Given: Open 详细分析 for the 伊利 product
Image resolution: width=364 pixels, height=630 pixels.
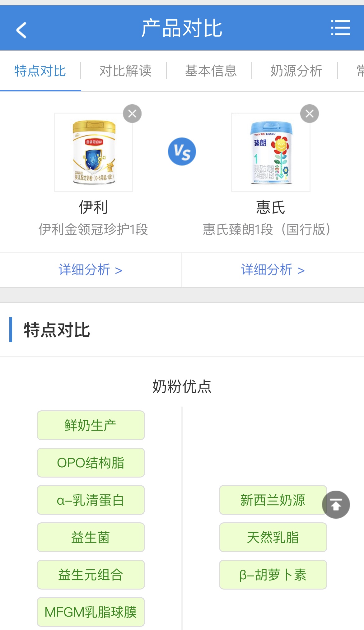Looking at the screenshot, I should 90,270.
